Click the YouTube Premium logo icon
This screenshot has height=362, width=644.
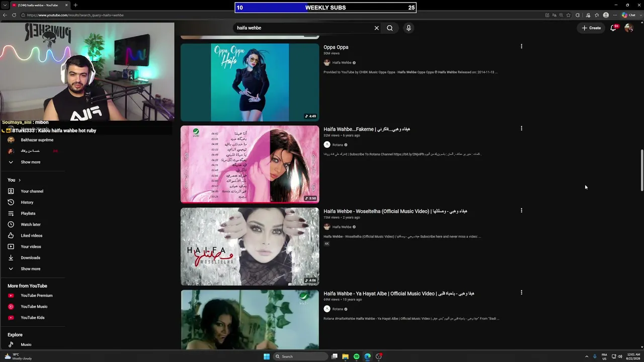[x=11, y=296]
